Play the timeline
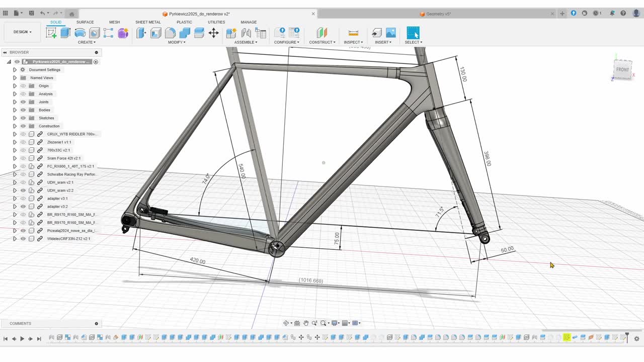 coord(22,339)
